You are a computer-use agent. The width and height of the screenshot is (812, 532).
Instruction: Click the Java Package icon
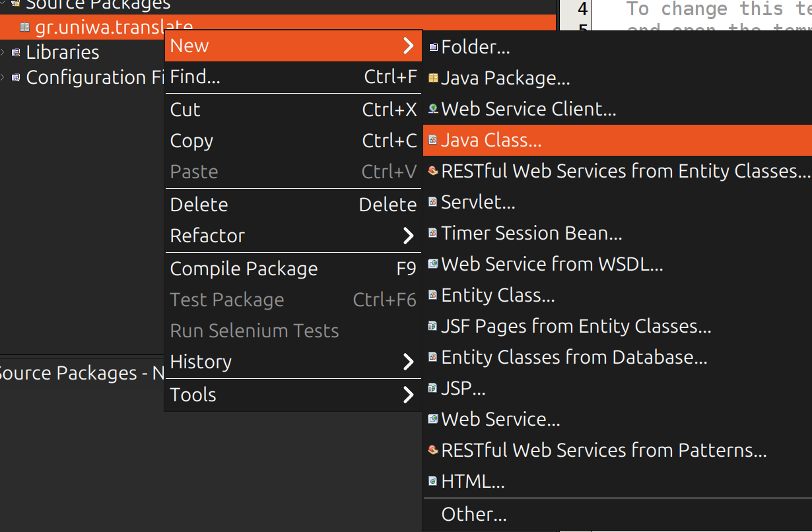(433, 79)
